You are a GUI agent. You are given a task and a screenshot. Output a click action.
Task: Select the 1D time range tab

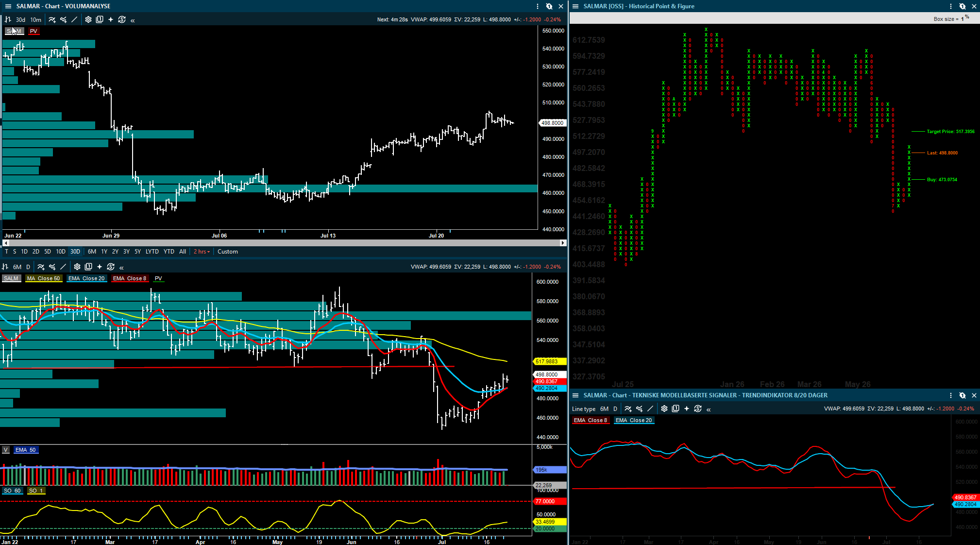(x=24, y=252)
